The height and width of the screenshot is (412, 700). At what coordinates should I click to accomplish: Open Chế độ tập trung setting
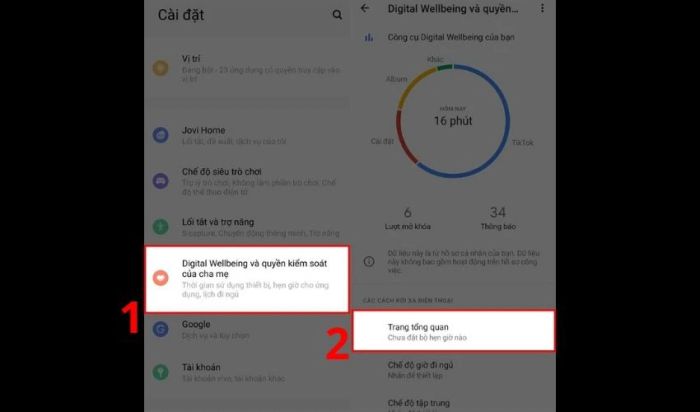454,405
